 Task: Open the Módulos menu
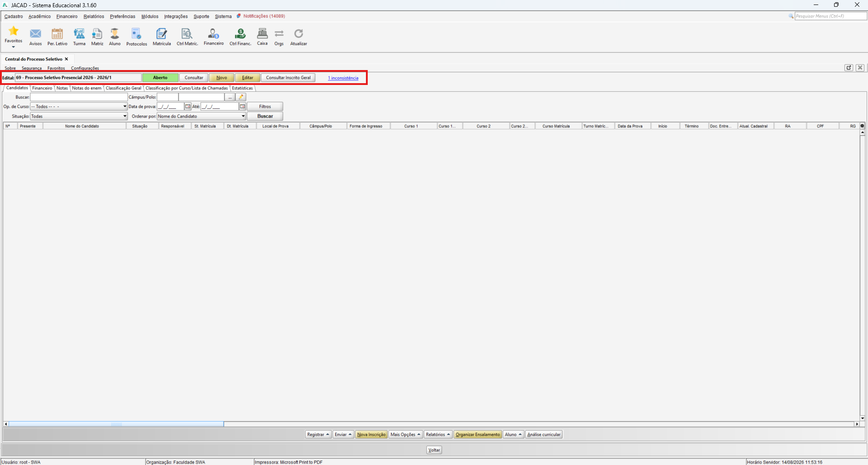[150, 16]
